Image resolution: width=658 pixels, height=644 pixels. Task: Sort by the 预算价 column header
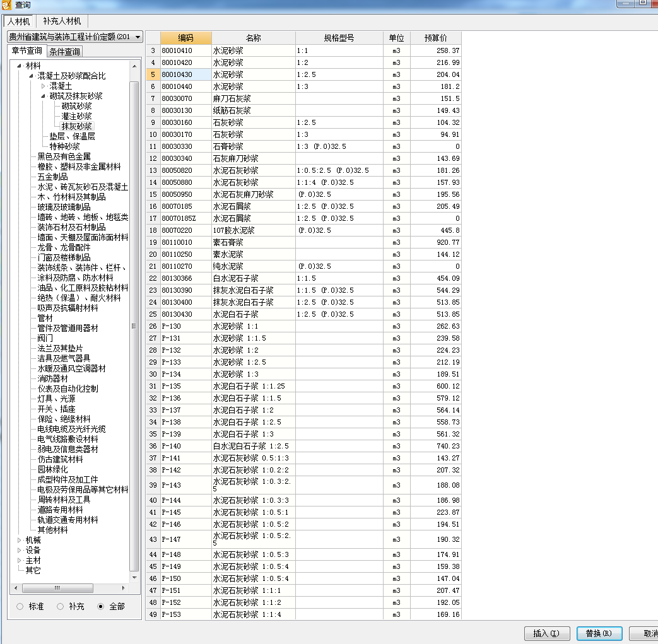click(x=435, y=38)
